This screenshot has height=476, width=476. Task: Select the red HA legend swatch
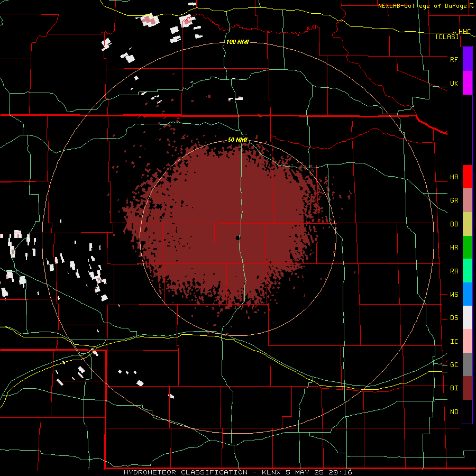pyautogui.click(x=467, y=177)
